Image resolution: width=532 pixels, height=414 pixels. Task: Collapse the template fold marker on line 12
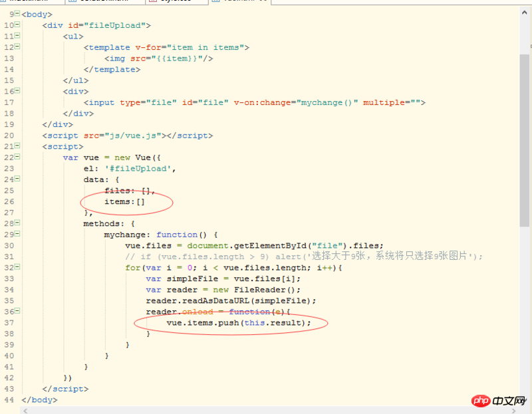click(x=17, y=47)
